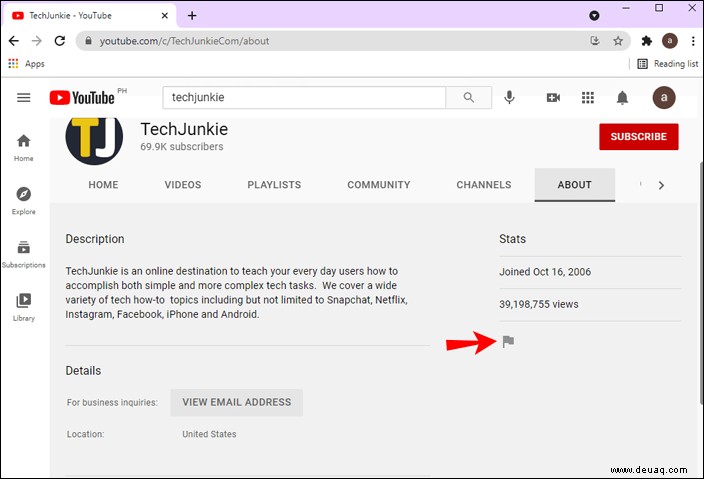Click the techjunkie search field
This screenshot has height=479, width=704.
304,97
